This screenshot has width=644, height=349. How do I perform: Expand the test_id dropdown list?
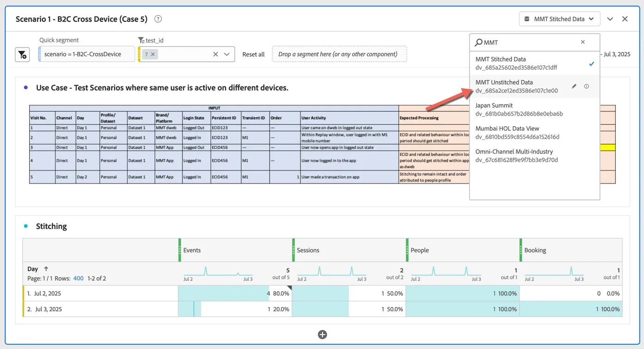tap(227, 54)
